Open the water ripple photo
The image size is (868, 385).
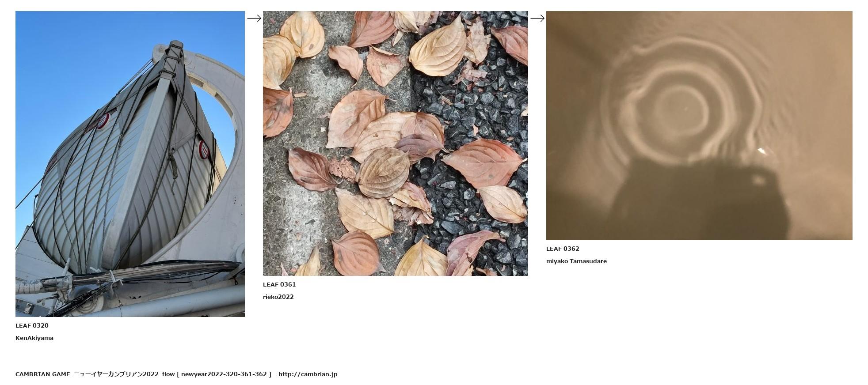(x=699, y=125)
